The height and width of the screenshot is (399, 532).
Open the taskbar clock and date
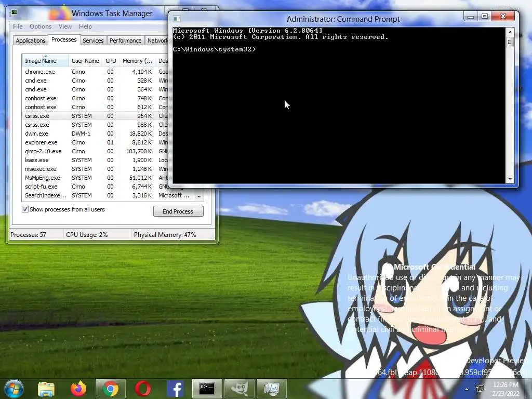click(x=506, y=389)
